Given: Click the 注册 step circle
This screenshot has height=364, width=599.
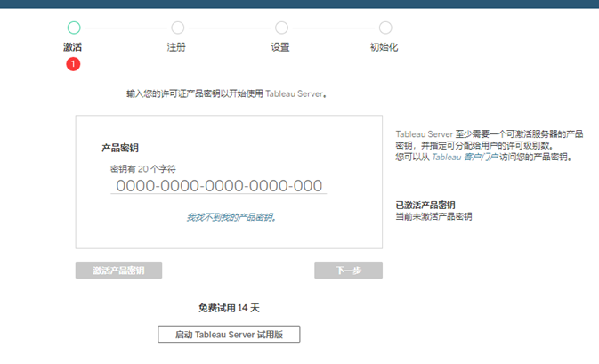Looking at the screenshot, I should pos(178,28).
